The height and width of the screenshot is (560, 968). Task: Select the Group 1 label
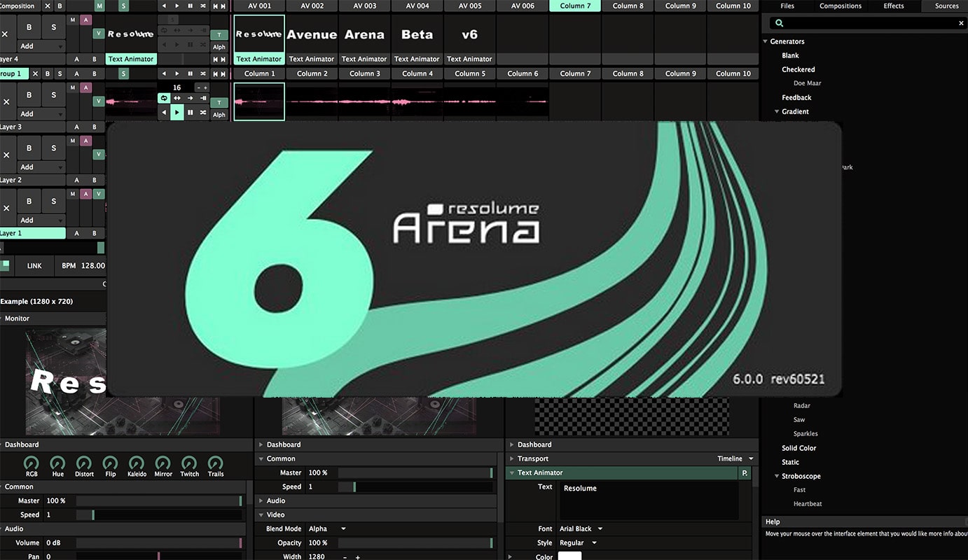tap(14, 73)
